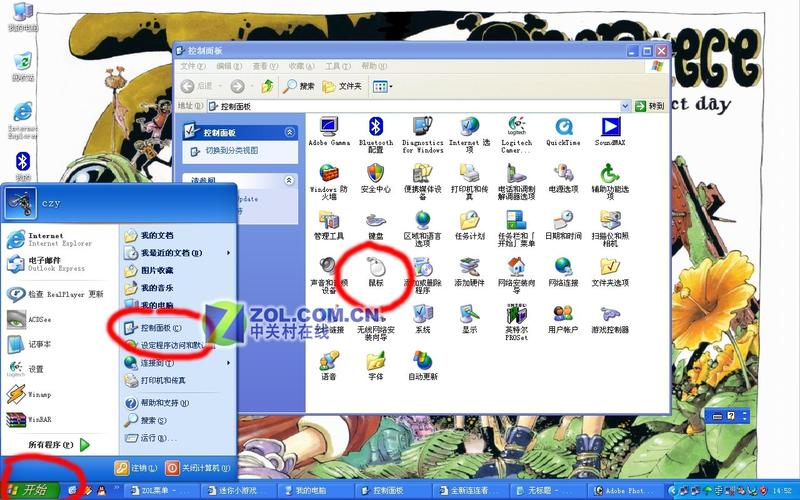Open the 英特尔 PROSet icon
Viewport: 800px width, 500px height.
point(516,322)
